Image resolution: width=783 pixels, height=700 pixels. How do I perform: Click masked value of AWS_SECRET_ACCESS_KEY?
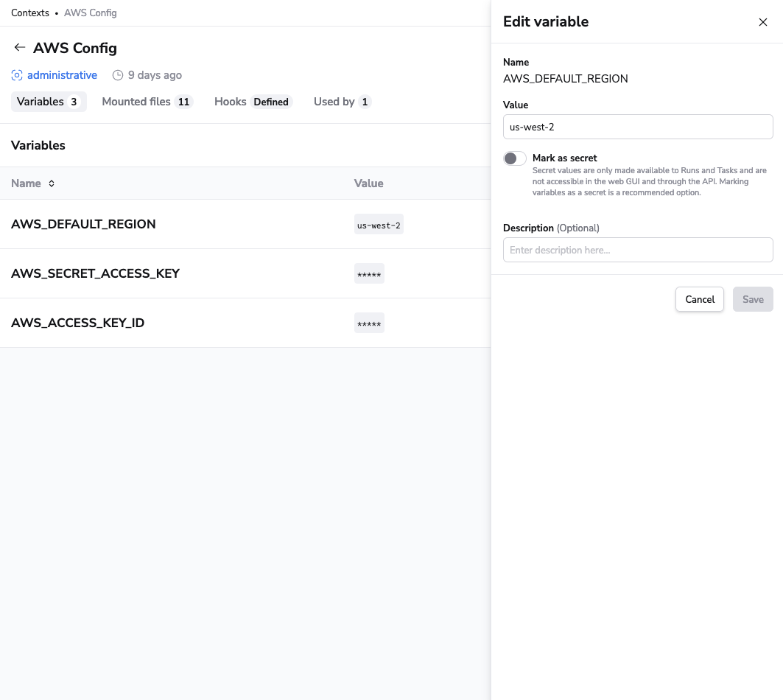(369, 274)
